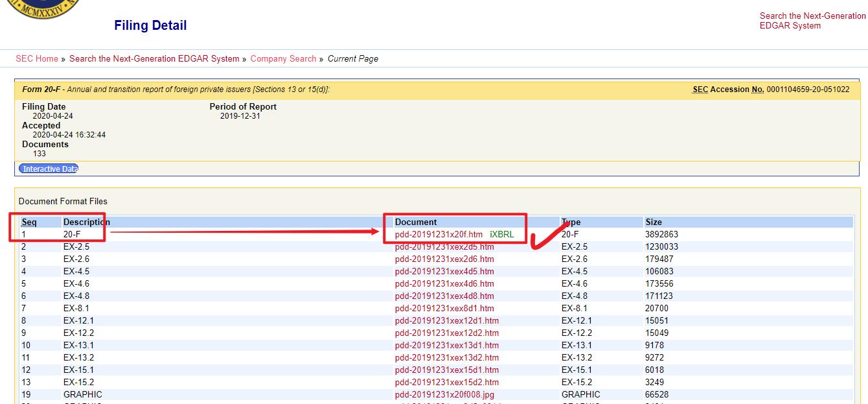
Task: Open the Interactive Data button
Action: coord(49,169)
